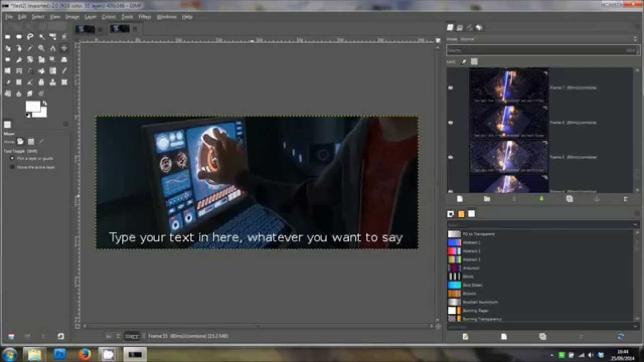This screenshot has height=362, width=644.
Task: Open the Layer menu
Action: coord(91,17)
